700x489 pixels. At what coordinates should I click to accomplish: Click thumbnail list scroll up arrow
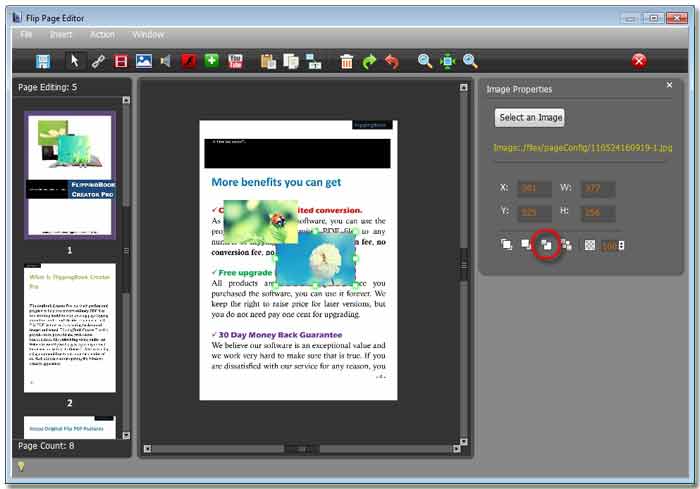tap(126, 100)
